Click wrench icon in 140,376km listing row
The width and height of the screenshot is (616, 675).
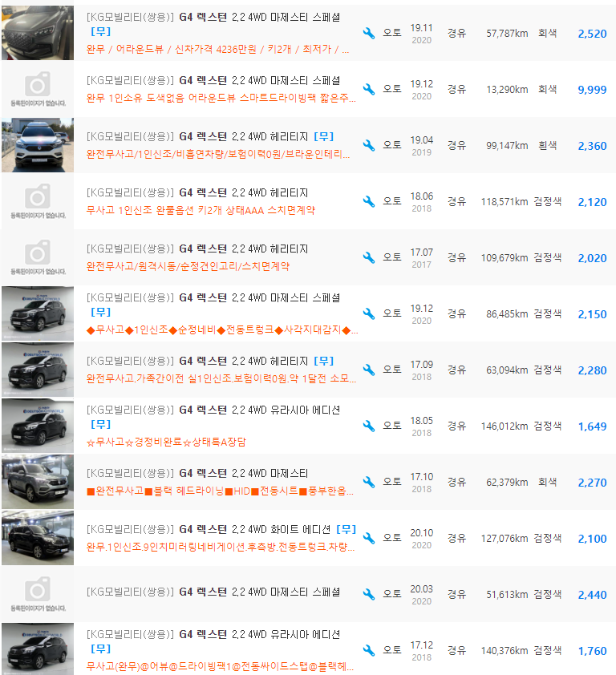click(369, 650)
